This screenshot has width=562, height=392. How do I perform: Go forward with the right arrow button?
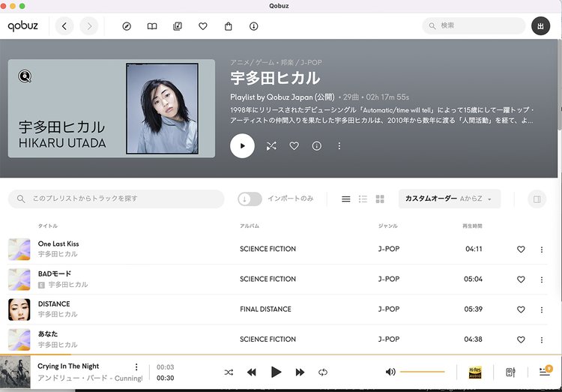[89, 26]
